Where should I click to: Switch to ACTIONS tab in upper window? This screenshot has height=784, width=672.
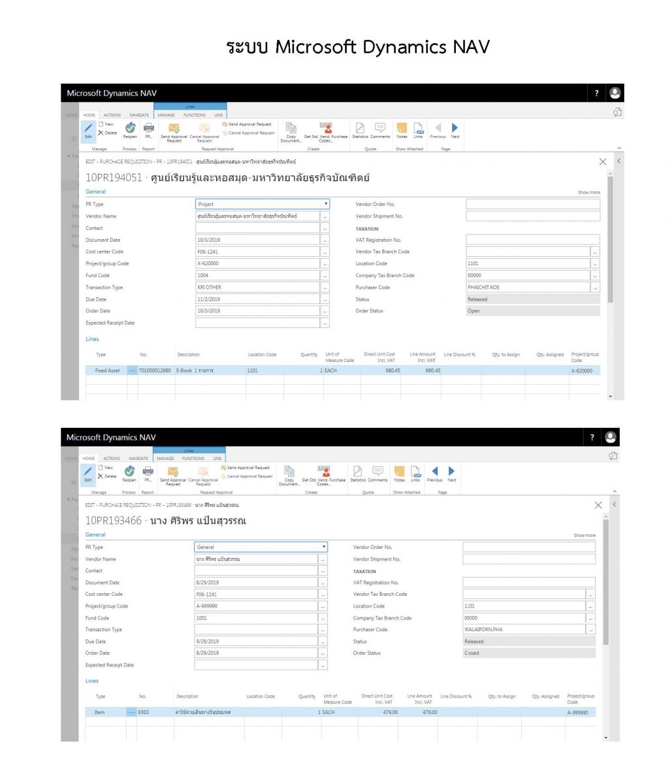pyautogui.click(x=112, y=115)
